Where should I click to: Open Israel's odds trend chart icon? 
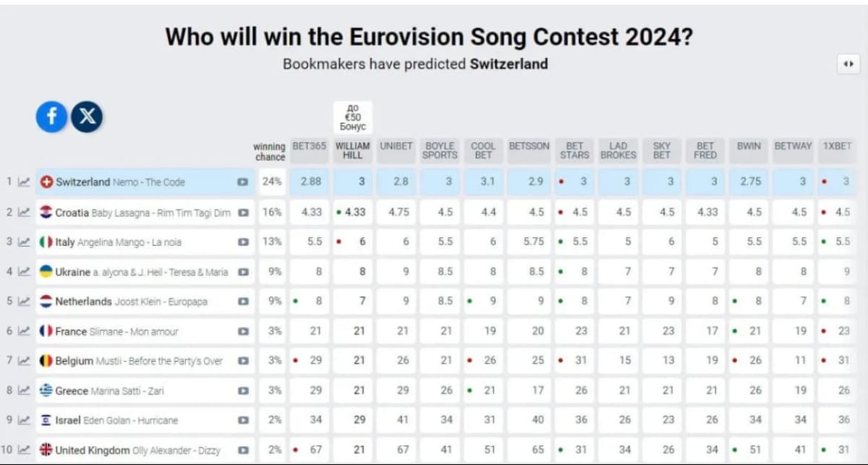[24, 420]
